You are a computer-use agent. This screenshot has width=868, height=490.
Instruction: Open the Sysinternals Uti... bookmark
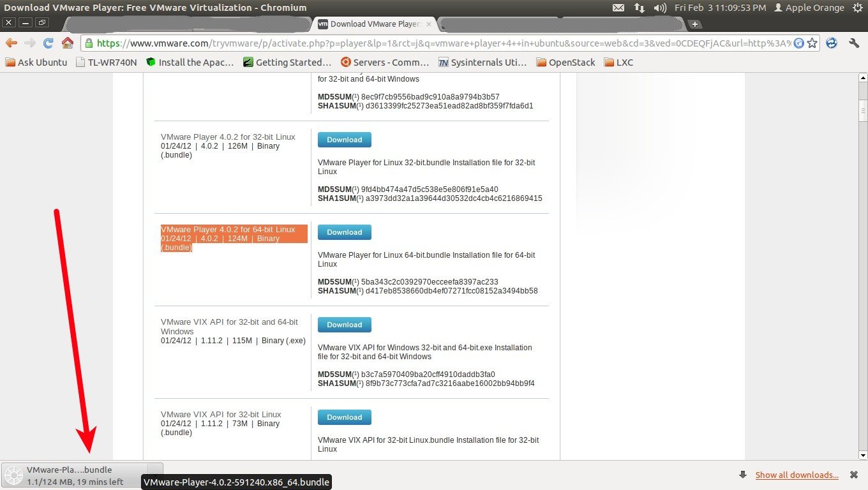pos(483,62)
